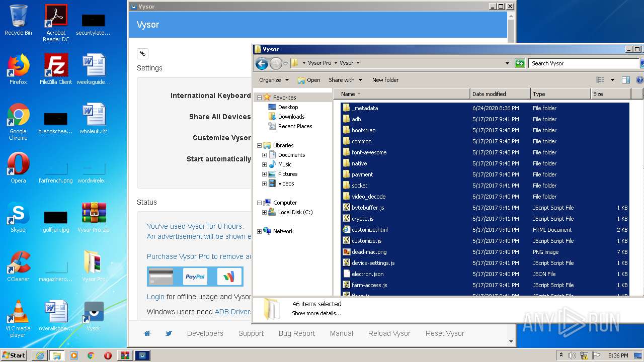Select Skype desktop icon
This screenshot has width=644, height=362.
(x=18, y=217)
